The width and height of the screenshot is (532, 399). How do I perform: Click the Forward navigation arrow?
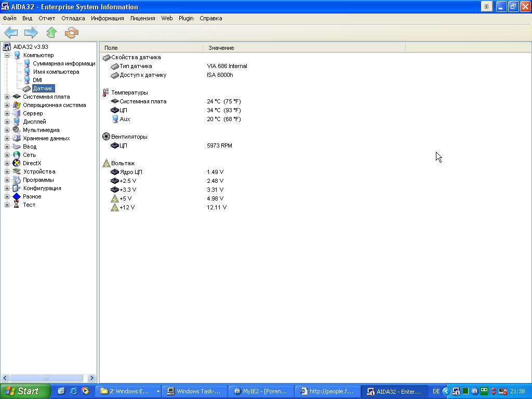tap(31, 33)
